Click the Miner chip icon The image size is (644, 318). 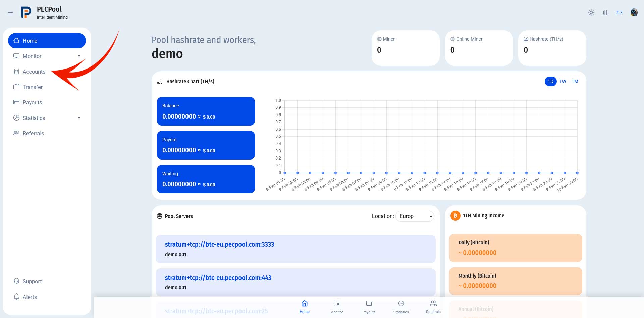coord(379,39)
